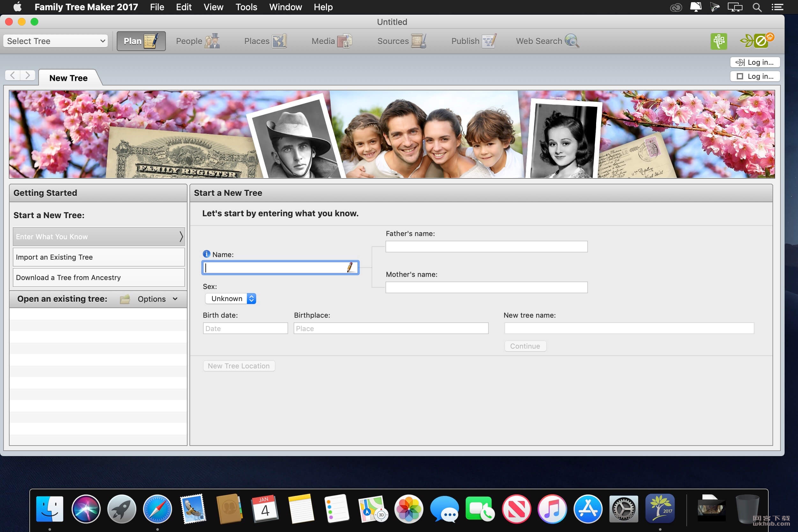The height and width of the screenshot is (532, 798).
Task: Click the pencil icon in Name field
Action: [350, 267]
